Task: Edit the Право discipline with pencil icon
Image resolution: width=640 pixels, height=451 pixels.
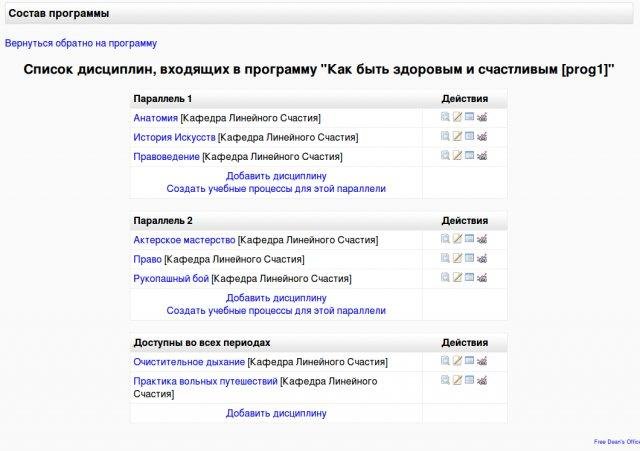Action: [457, 258]
